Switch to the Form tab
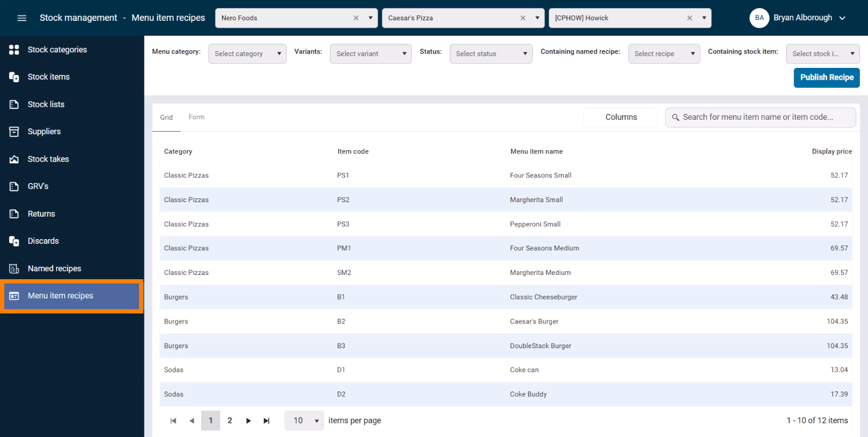Viewport: 868px width, 437px height. pos(196,117)
